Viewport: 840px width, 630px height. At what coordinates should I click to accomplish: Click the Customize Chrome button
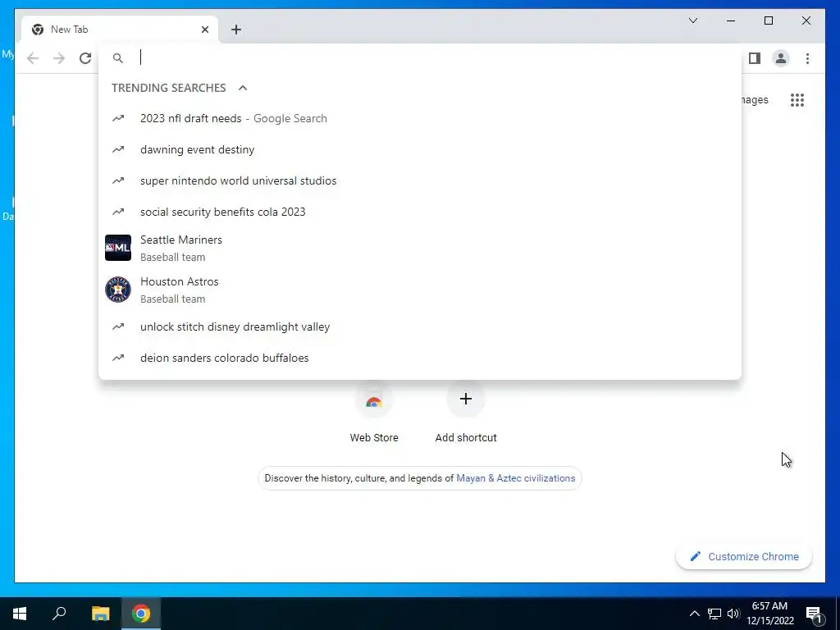pos(744,557)
